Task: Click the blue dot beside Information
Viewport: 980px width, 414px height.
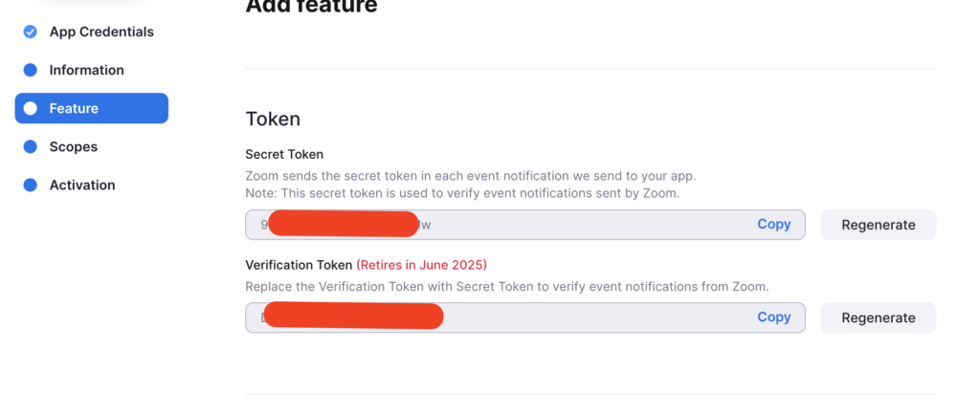Action: tap(30, 70)
